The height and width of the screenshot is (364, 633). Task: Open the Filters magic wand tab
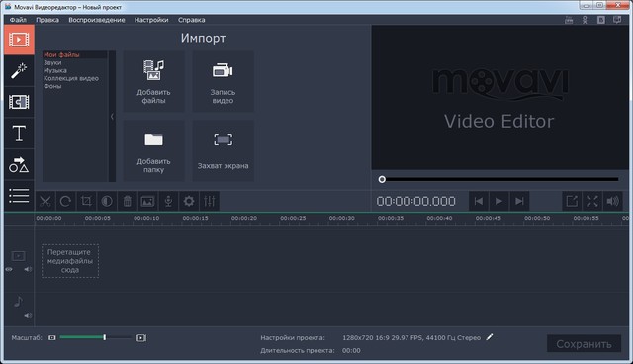click(x=19, y=70)
